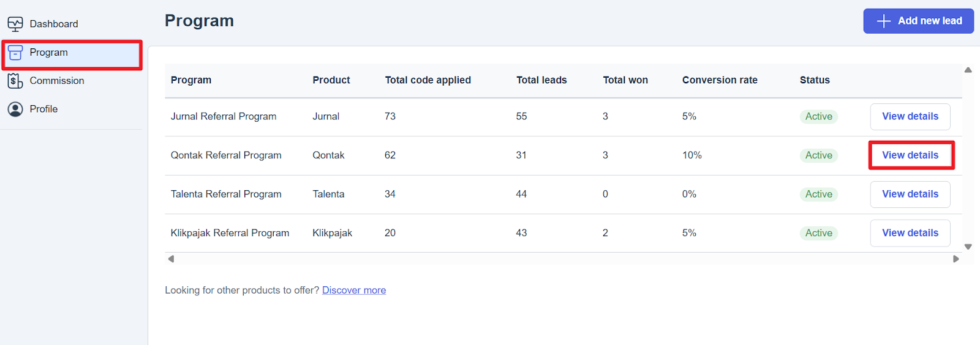The width and height of the screenshot is (980, 345).
Task: Go to Profile in the sidebar
Action: [43, 109]
